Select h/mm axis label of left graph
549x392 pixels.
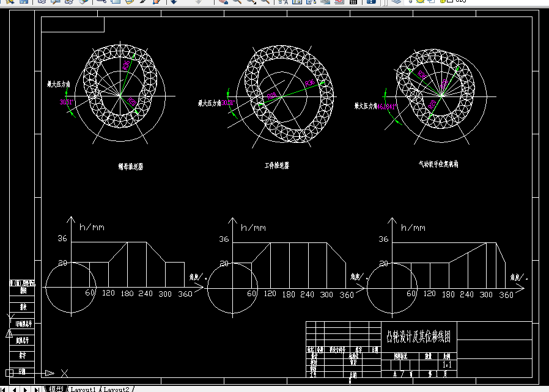click(x=92, y=227)
